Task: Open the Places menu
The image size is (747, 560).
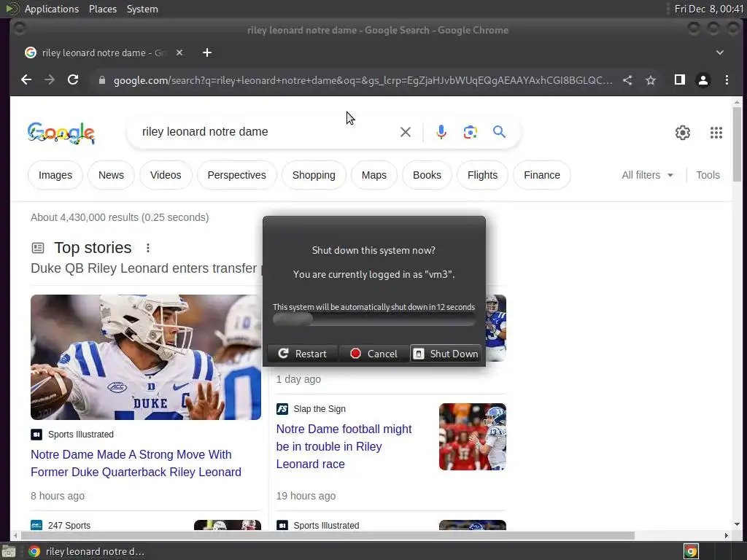Action: pos(102,9)
